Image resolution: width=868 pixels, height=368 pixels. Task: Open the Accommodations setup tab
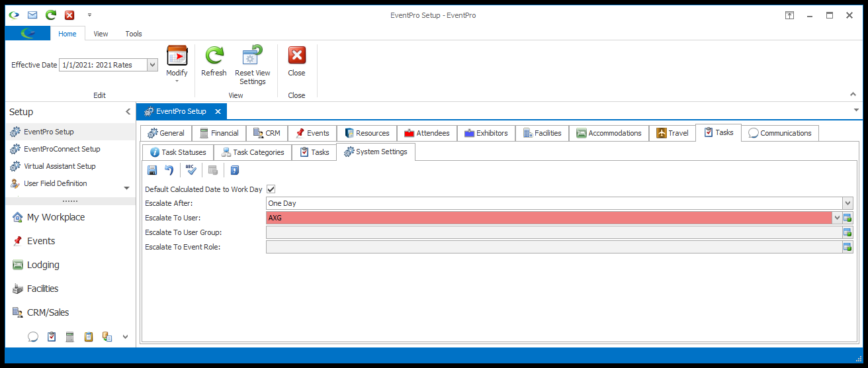pos(609,133)
